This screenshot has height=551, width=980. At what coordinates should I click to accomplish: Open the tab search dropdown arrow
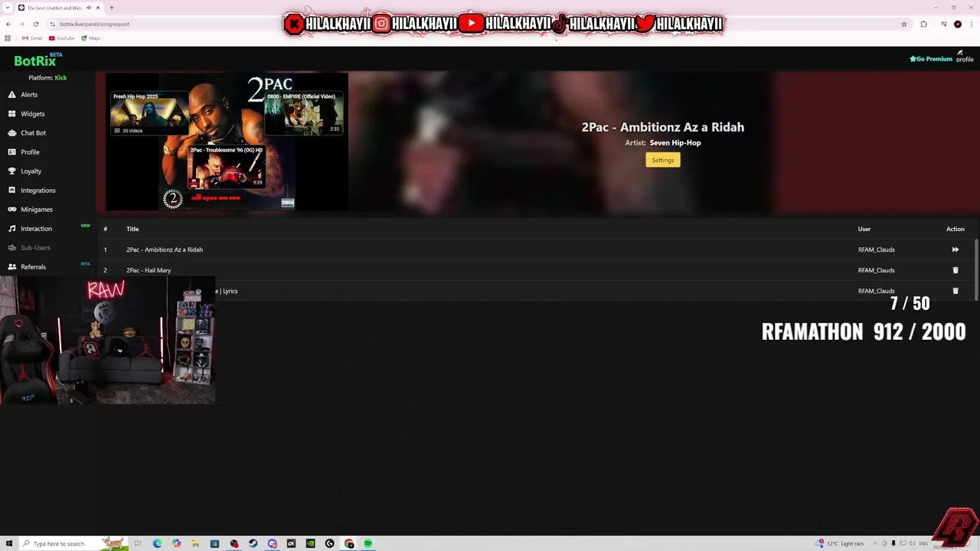point(8,8)
